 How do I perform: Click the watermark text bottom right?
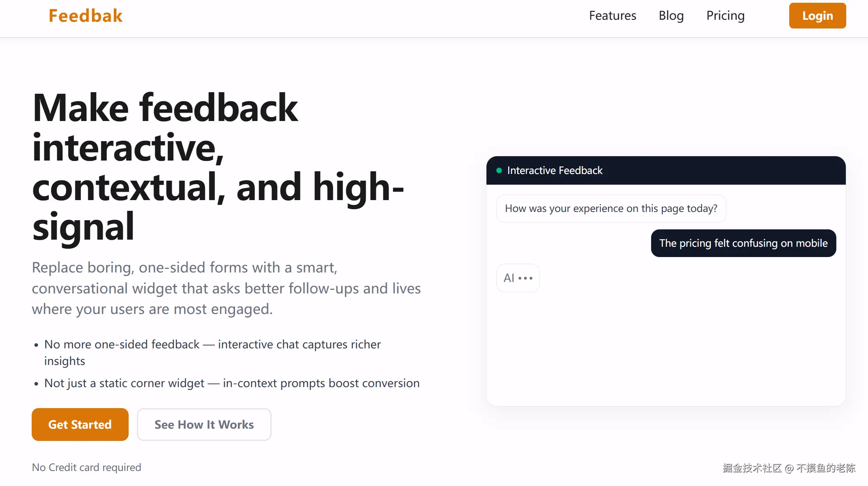click(788, 468)
